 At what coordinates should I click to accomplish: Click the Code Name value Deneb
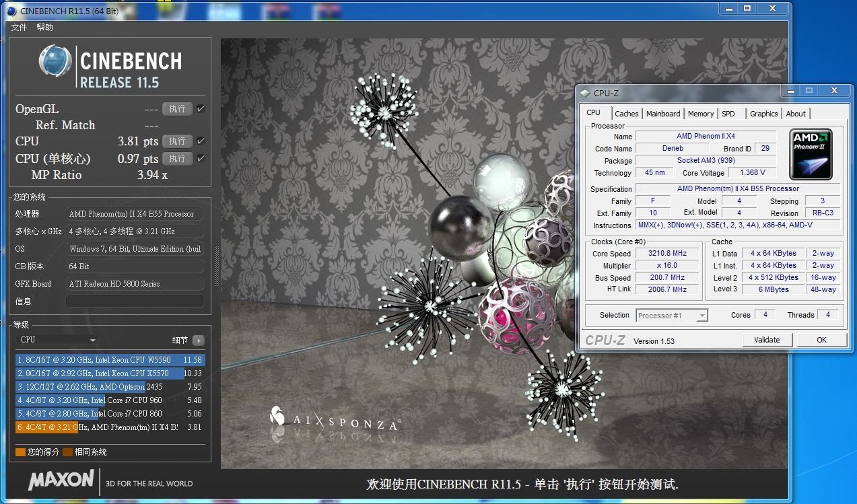click(673, 148)
